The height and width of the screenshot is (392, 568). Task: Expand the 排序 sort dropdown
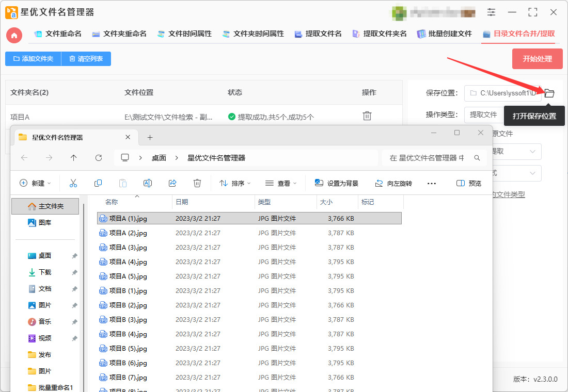click(x=235, y=183)
